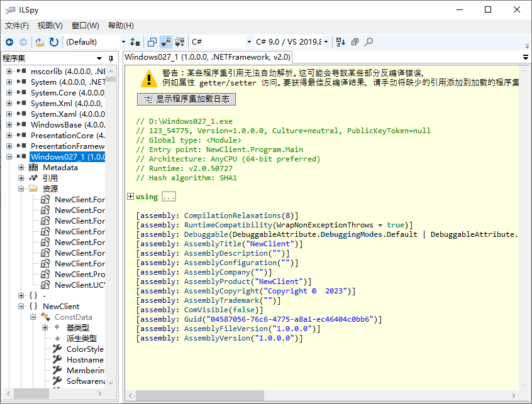Click the mscorlib assembly icon
The image size is (532, 404).
[21, 72]
